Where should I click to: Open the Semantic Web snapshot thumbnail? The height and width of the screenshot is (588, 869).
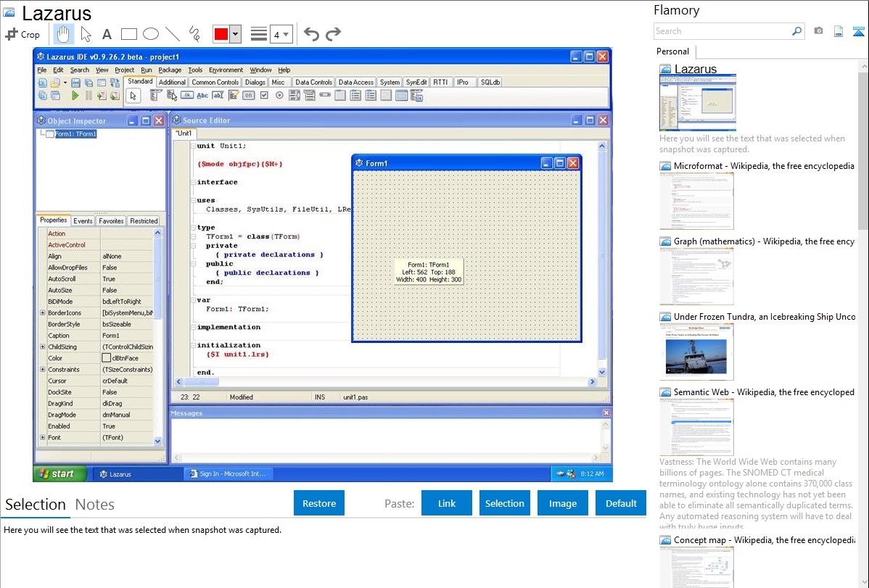pyautogui.click(x=696, y=427)
